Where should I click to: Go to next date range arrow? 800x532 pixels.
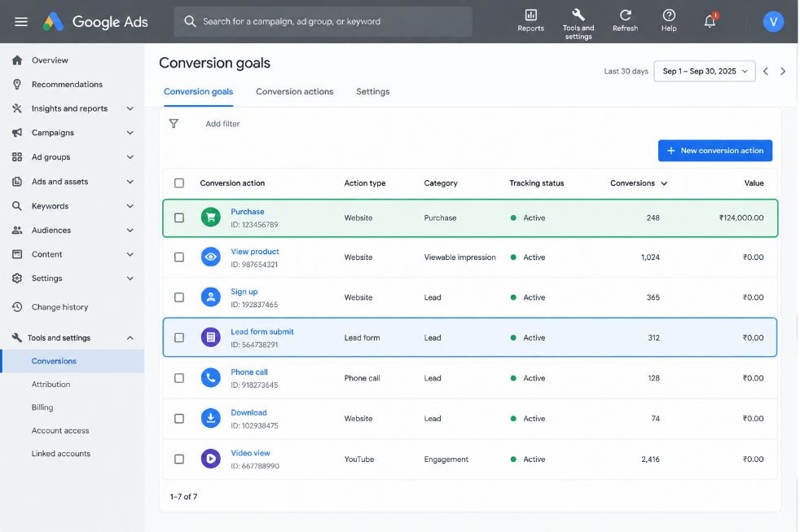783,72
